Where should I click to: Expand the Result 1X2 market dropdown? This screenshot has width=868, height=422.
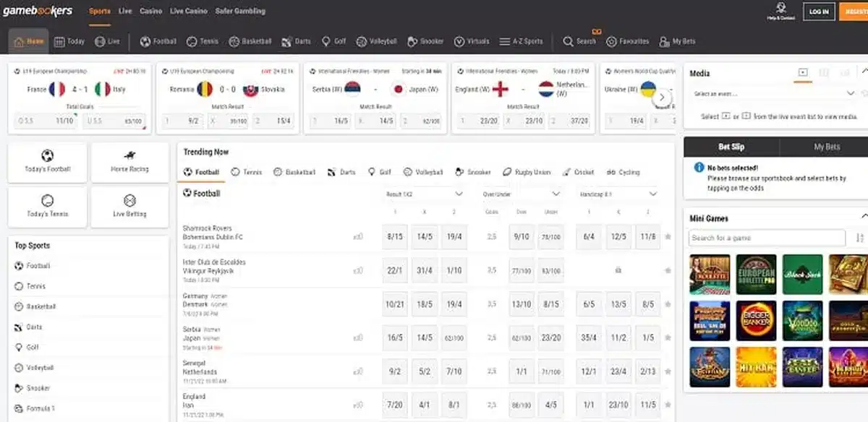(423, 194)
